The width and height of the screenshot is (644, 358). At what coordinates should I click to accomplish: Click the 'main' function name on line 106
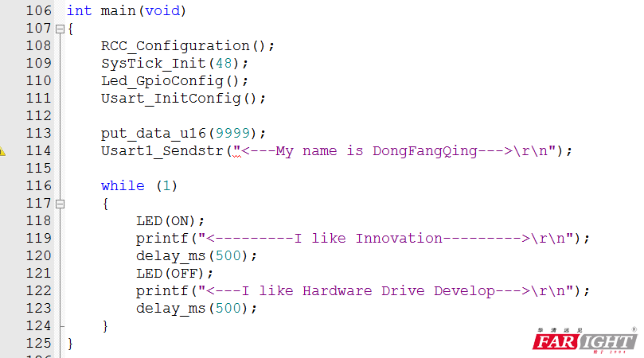119,10
